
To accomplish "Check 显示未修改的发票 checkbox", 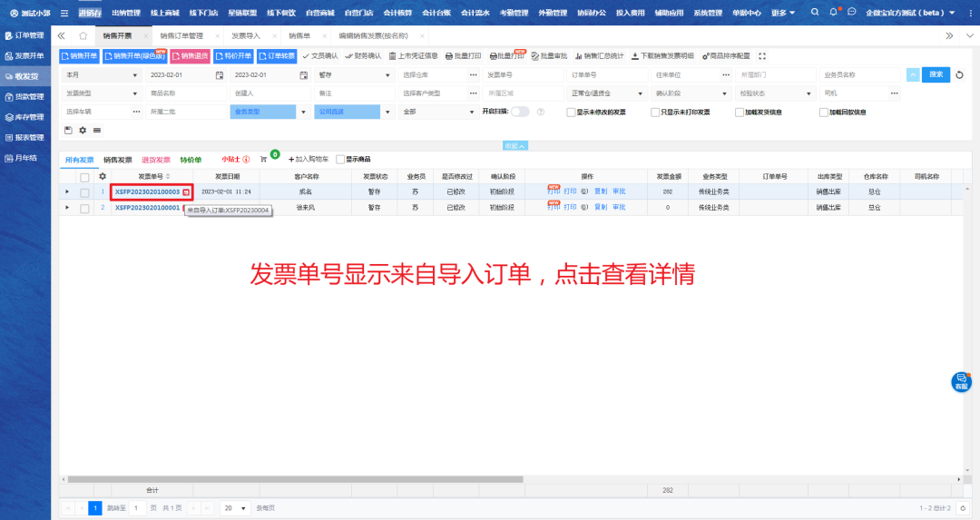I will tap(570, 113).
